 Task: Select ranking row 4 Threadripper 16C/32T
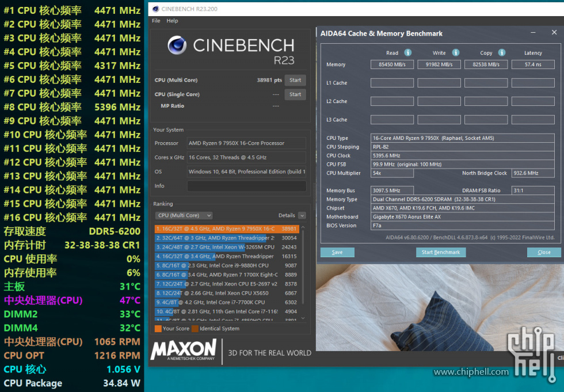pyautogui.click(x=227, y=256)
